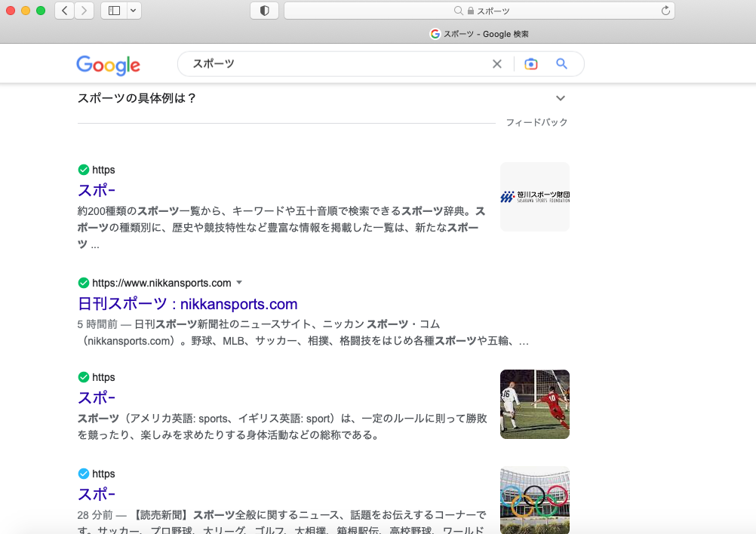The width and height of the screenshot is (756, 534).
Task: Open 日刊スポーツ : nikkansports.com result
Action: pos(188,304)
